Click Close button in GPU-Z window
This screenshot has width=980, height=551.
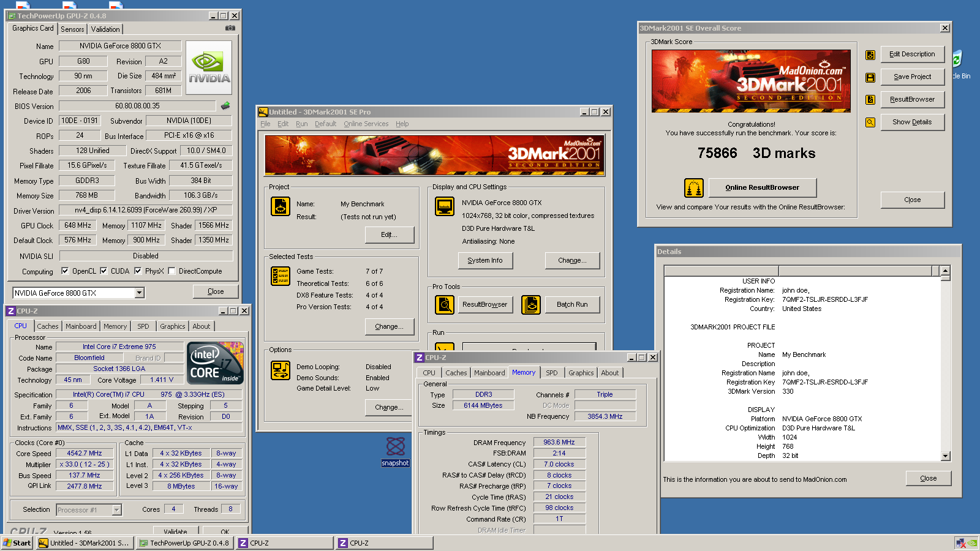coord(216,291)
